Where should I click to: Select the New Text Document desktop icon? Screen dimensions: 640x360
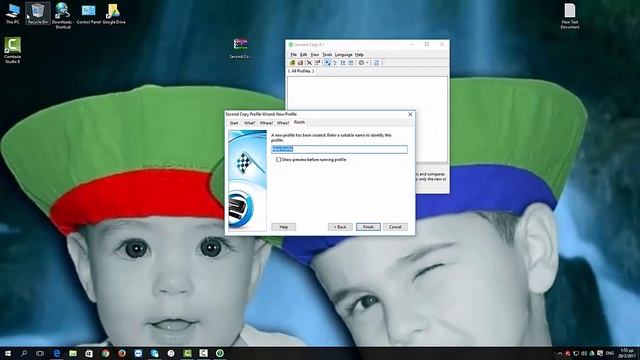[x=570, y=16]
